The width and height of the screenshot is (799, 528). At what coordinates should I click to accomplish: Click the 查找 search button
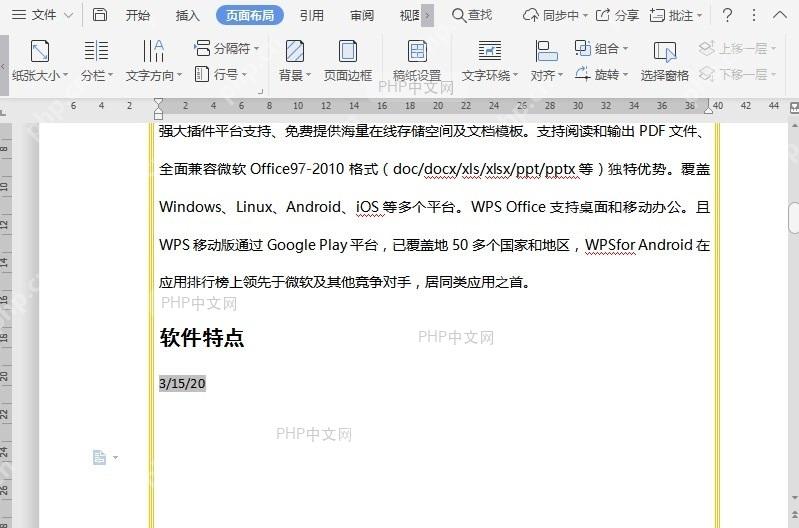pyautogui.click(x=472, y=15)
